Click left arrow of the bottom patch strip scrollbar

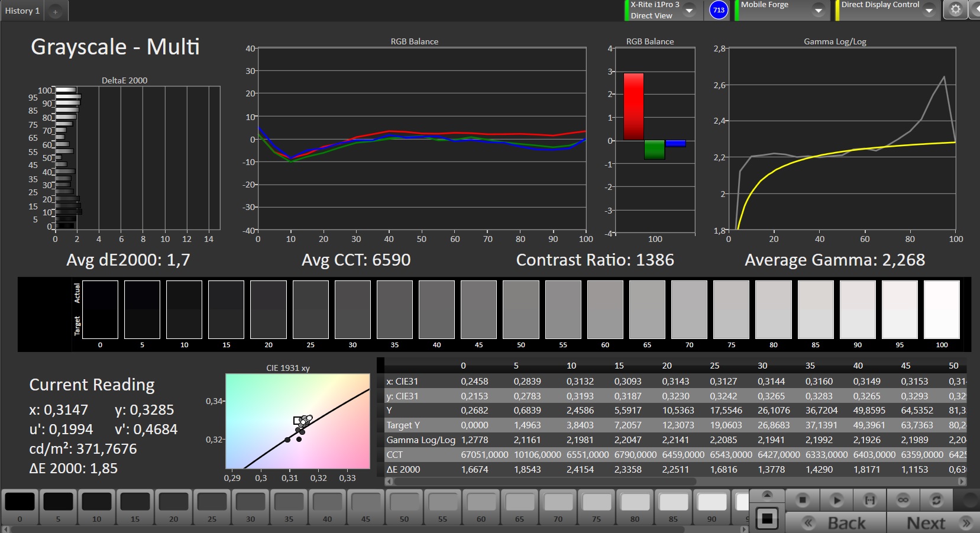pos(5,529)
